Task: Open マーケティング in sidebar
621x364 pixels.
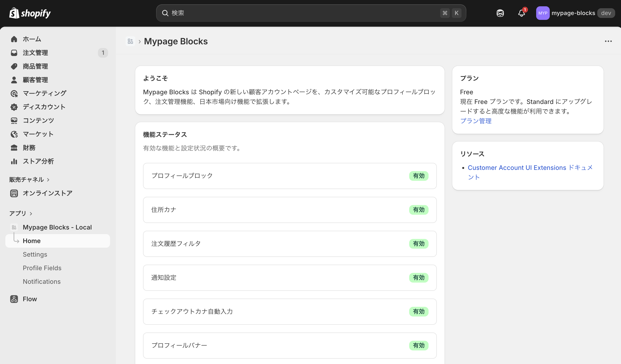Action: (45, 93)
